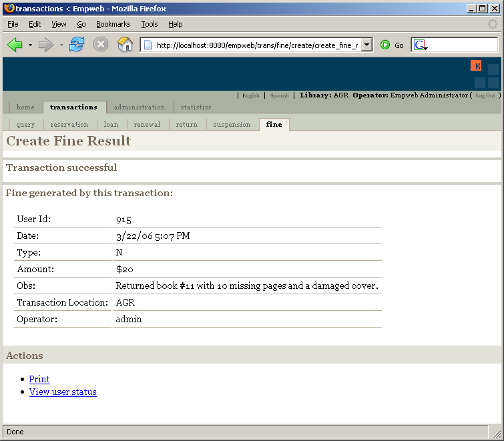Image resolution: width=504 pixels, height=441 pixels.
Task: Click the Done status bar text
Action: tap(15, 432)
